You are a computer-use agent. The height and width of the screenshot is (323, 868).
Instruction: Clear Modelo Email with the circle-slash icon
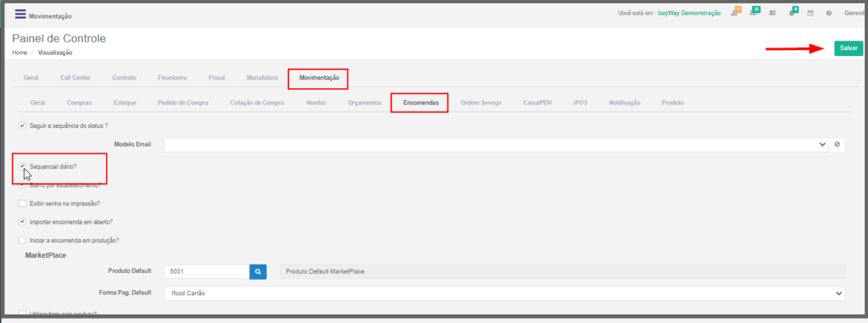[x=837, y=145]
